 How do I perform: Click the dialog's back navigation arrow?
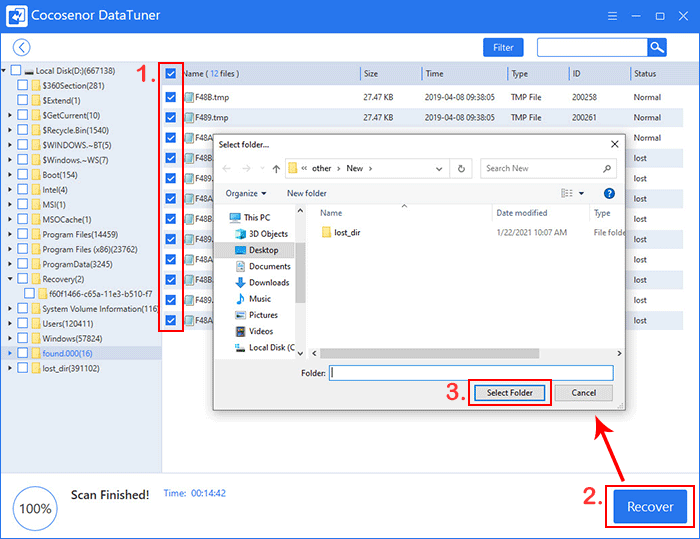[x=226, y=169]
